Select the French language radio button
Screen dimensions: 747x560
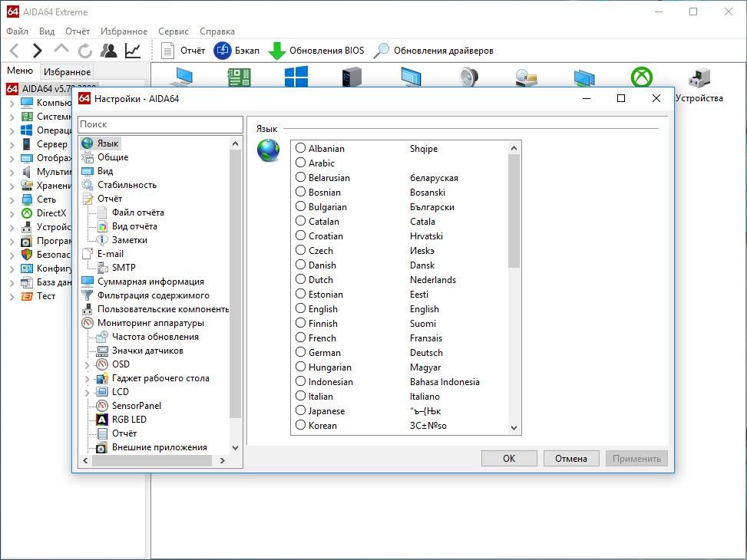(300, 338)
